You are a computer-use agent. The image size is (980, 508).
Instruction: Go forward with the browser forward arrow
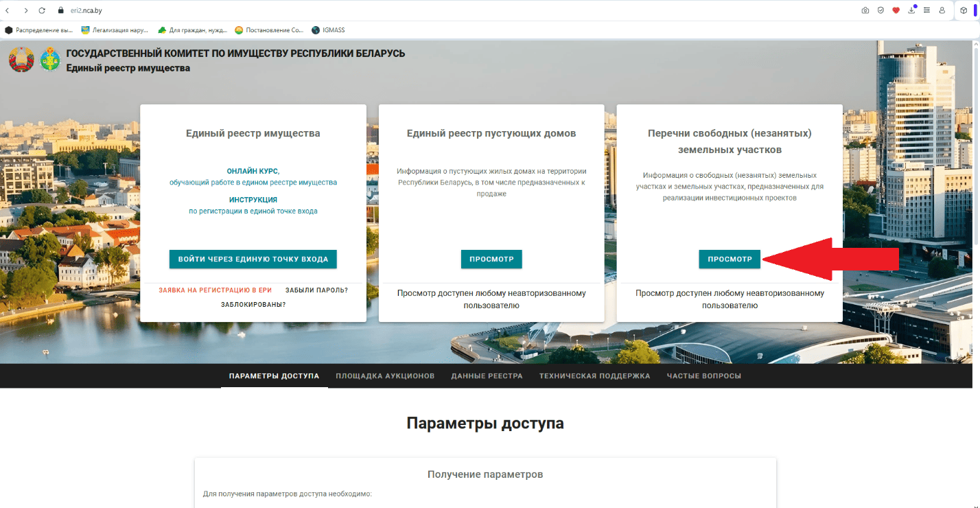click(26, 11)
